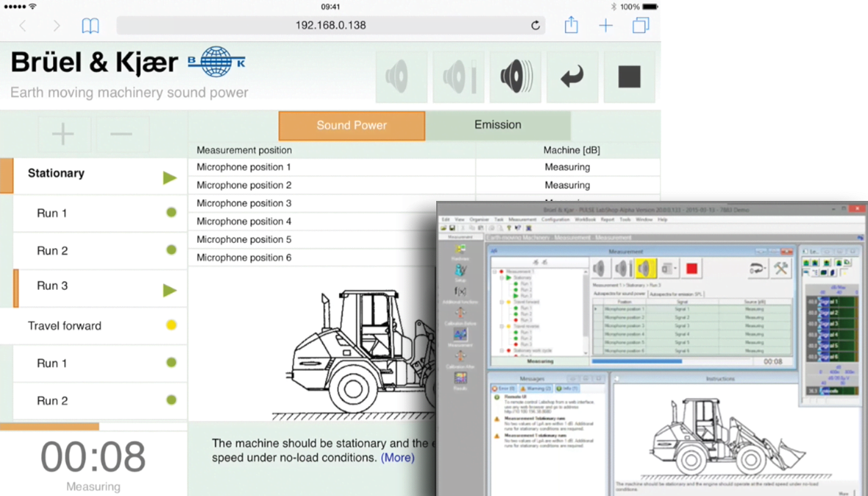Open the Configuration menu in LabShop
868x496 pixels.
pyautogui.click(x=555, y=219)
